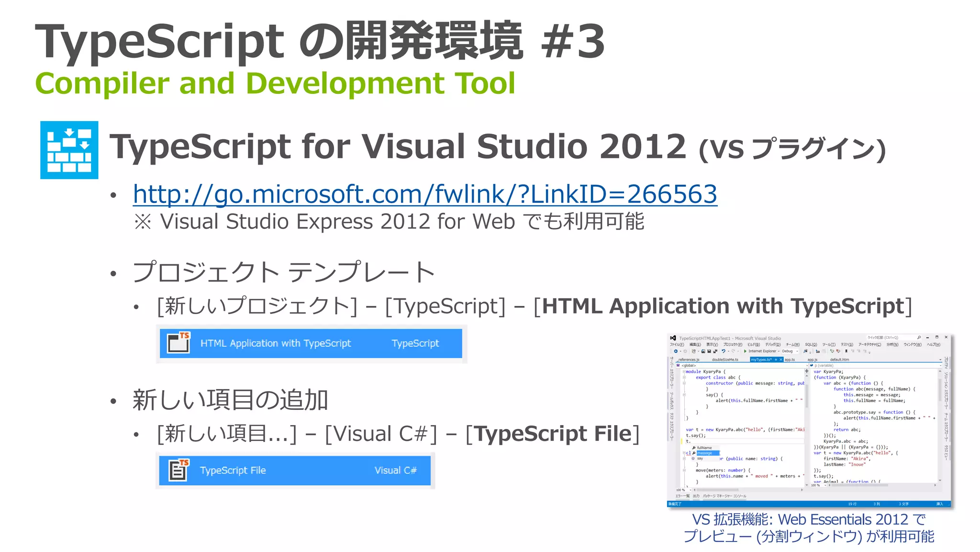Click the 準備完了 status bar text
The image size is (980, 552).
pyautogui.click(x=675, y=504)
